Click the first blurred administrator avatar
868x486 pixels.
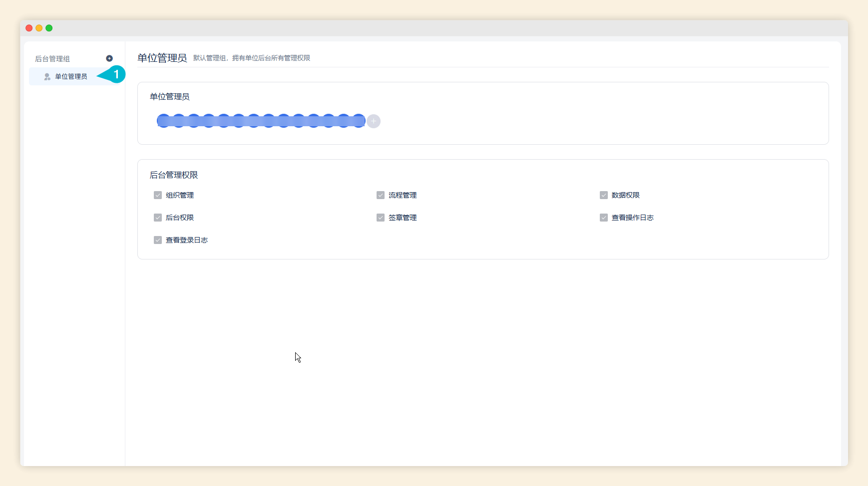coord(164,121)
